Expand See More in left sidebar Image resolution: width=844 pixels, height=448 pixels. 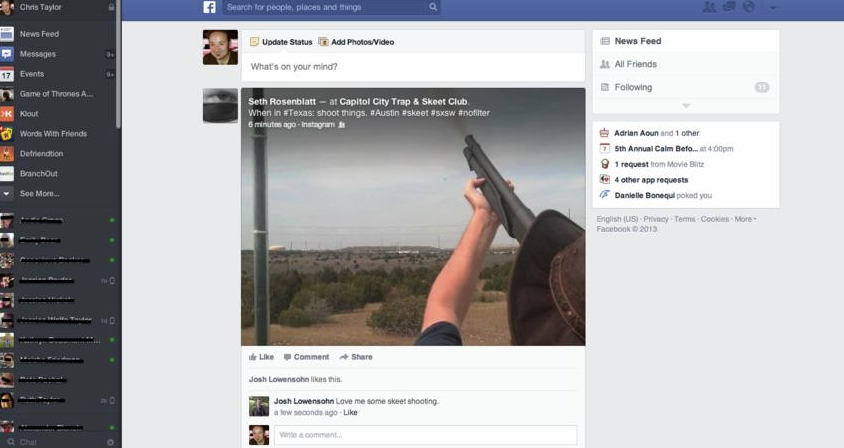pos(39,193)
